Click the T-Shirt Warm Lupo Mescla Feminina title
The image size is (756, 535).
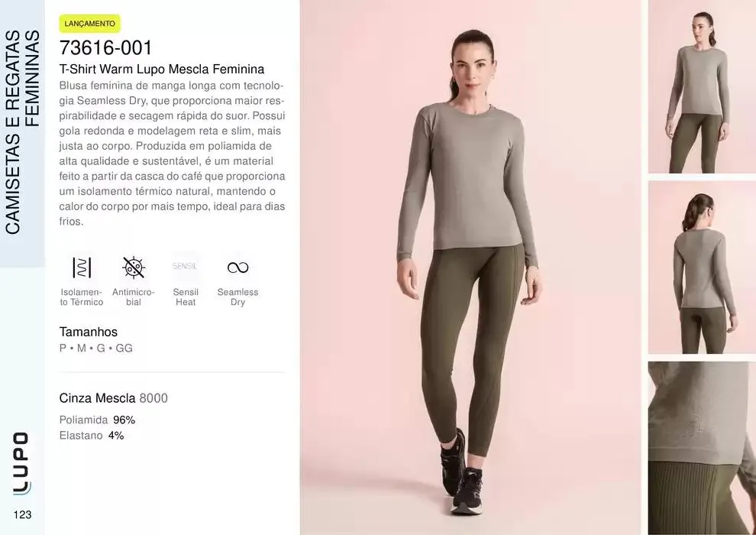[x=162, y=69]
